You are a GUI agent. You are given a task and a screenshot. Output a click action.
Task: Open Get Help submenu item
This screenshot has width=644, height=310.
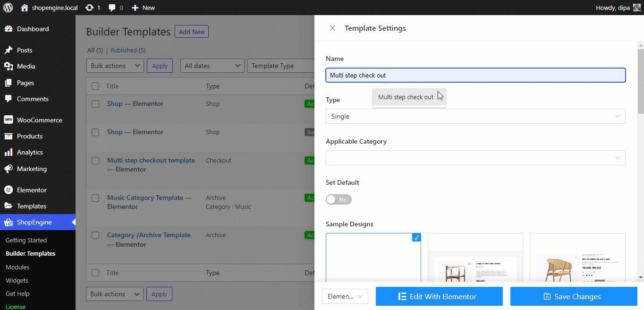pos(17,293)
